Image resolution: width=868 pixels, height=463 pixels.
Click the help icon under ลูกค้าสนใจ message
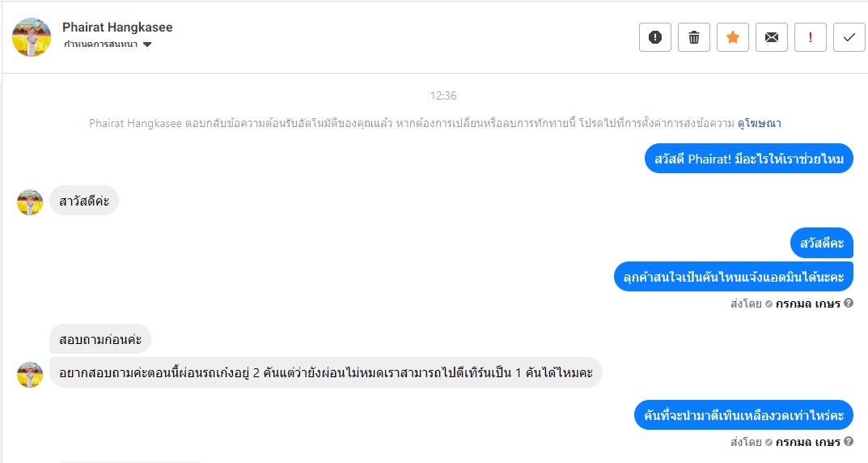[x=849, y=304]
